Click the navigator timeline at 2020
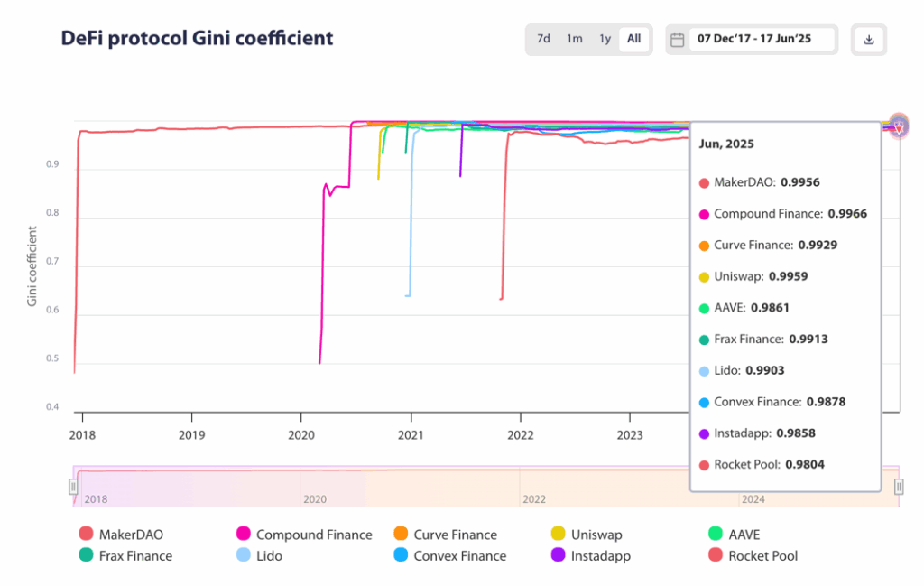Viewport: 924px width, 586px height. (315, 499)
